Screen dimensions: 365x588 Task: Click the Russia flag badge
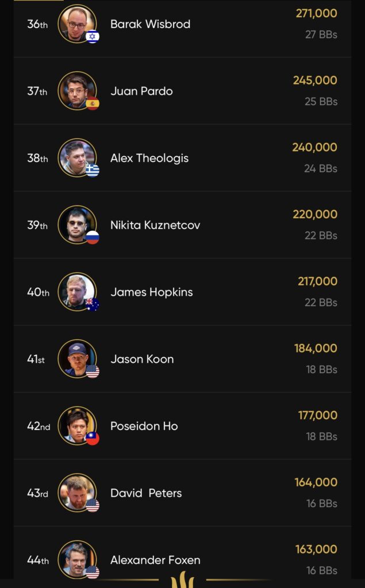tap(93, 238)
